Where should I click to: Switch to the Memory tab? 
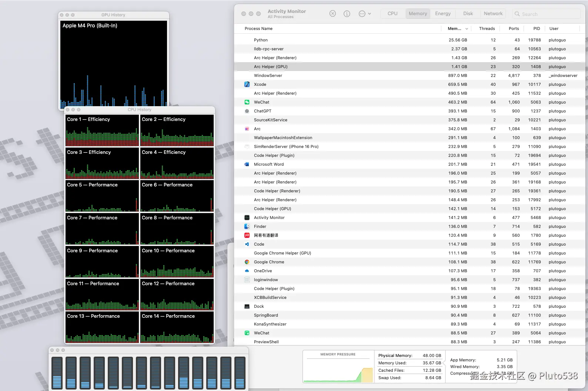pyautogui.click(x=418, y=14)
